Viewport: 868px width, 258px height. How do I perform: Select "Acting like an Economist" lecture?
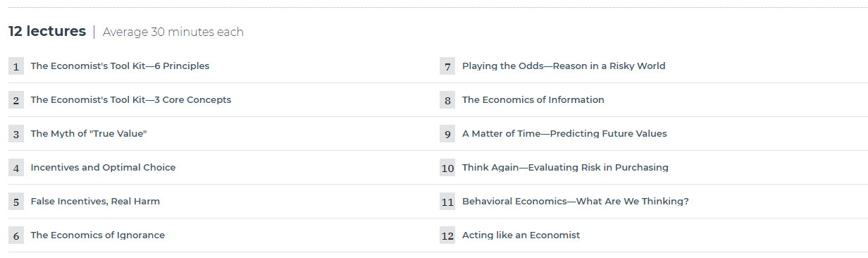click(x=521, y=235)
